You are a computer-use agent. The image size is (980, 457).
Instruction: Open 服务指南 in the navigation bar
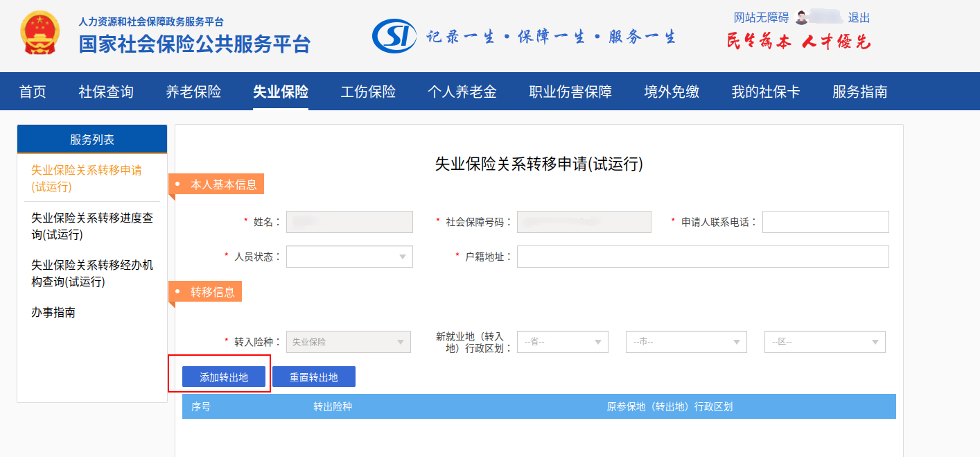pyautogui.click(x=859, y=92)
